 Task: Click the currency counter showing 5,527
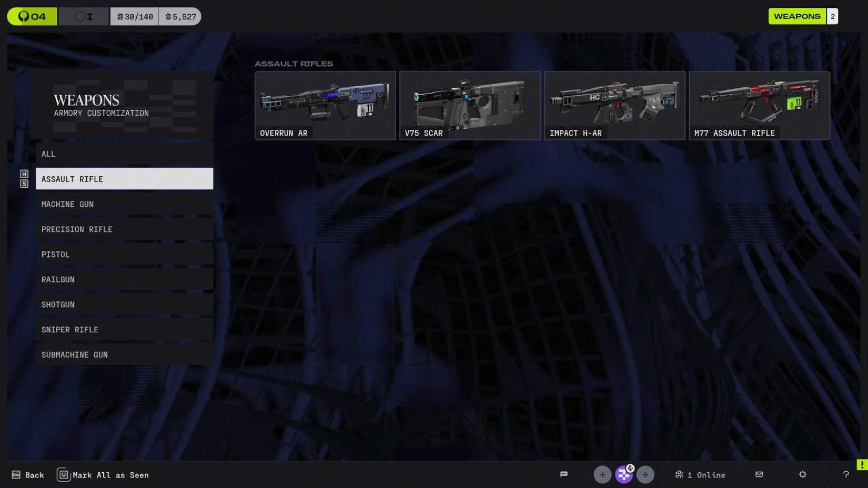point(180,16)
